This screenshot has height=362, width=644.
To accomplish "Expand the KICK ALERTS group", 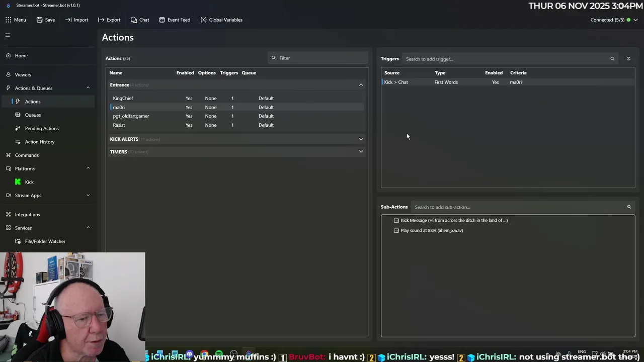I will [x=236, y=139].
